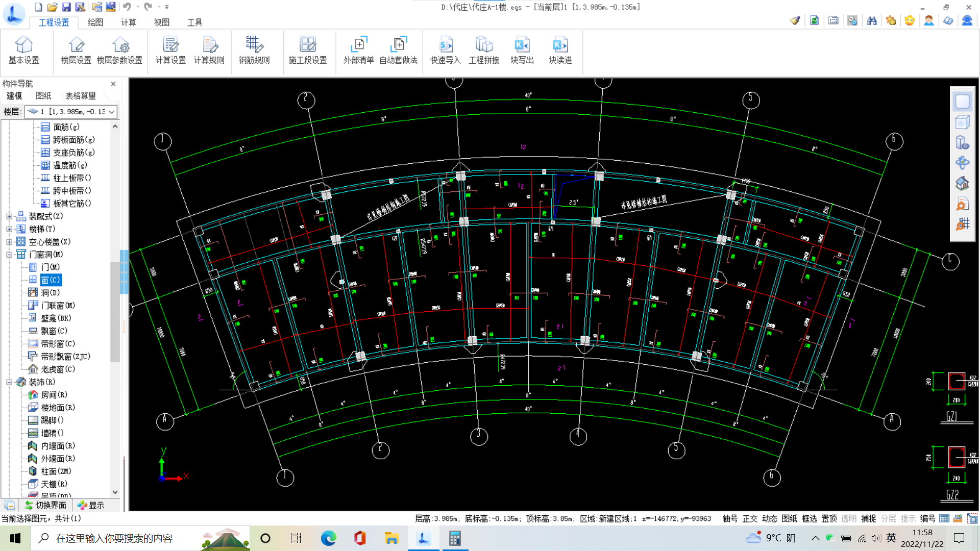
Task: Expand the 楼梯(T) tree node
Action: (x=9, y=229)
